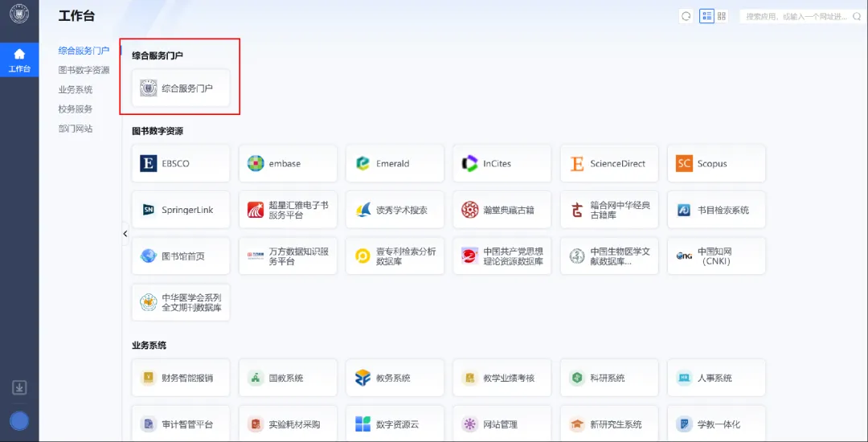Open 科研系统 icon
868x442 pixels.
pos(577,379)
